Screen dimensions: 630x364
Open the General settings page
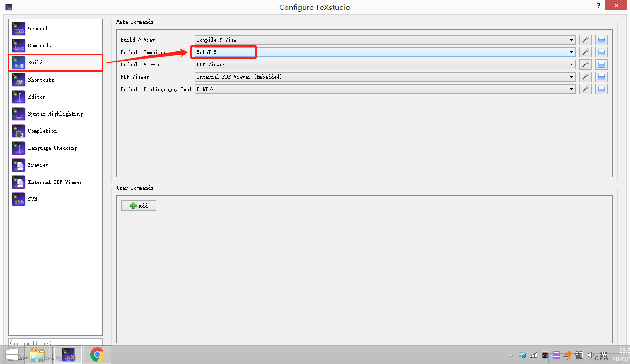(56, 28)
